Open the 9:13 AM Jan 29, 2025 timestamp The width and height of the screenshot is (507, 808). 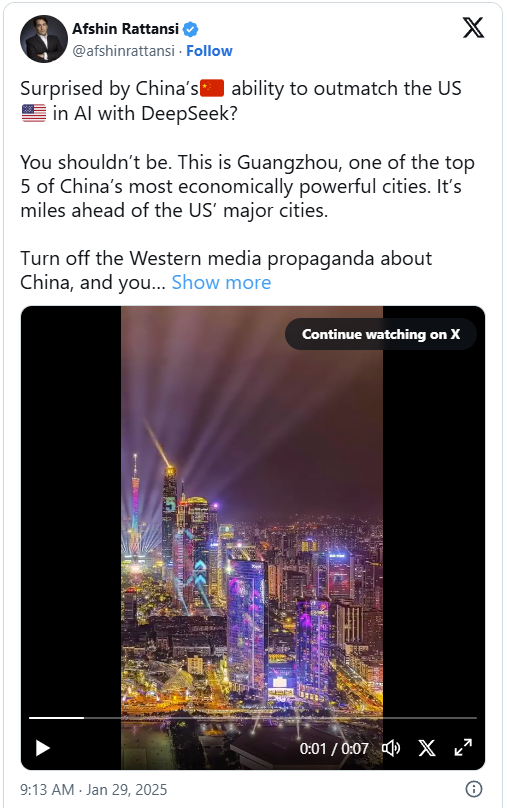point(94,789)
